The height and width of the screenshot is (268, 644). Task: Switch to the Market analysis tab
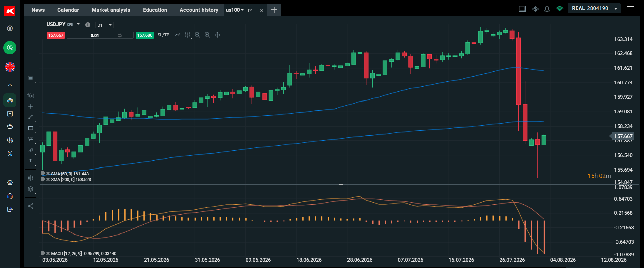[111, 10]
